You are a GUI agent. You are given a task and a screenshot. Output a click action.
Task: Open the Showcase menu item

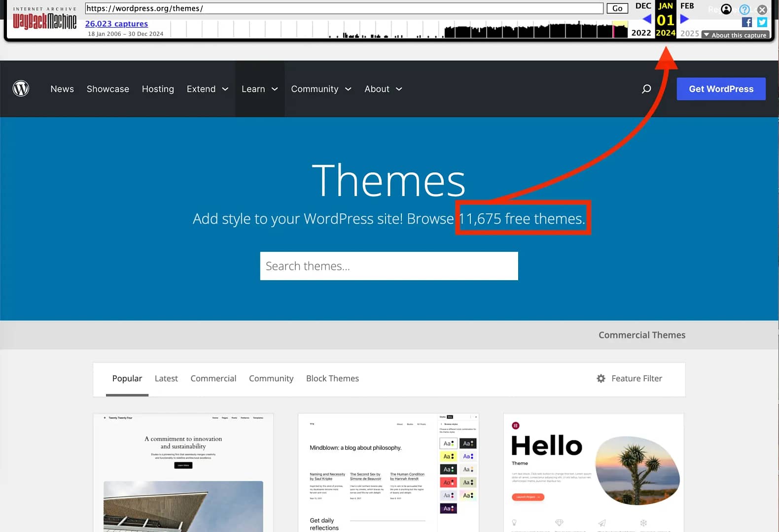click(x=108, y=89)
